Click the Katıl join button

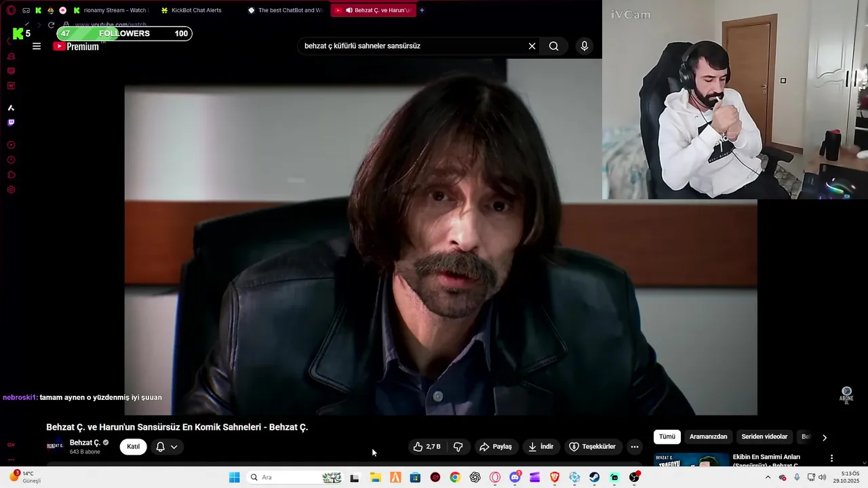click(134, 447)
